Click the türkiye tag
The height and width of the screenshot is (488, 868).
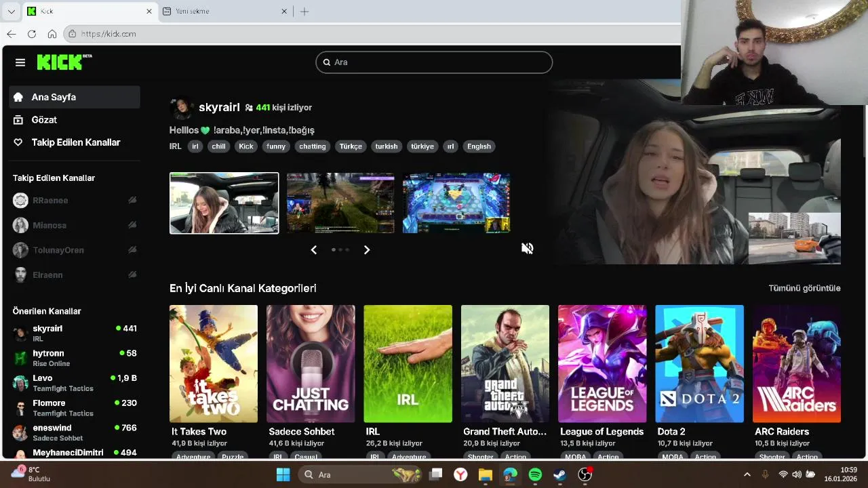coord(422,146)
